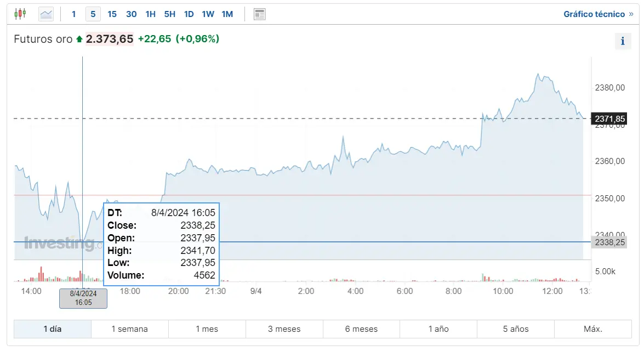644x351 pixels.
Task: Open the Gráfico técnico link
Action: pyautogui.click(x=598, y=14)
